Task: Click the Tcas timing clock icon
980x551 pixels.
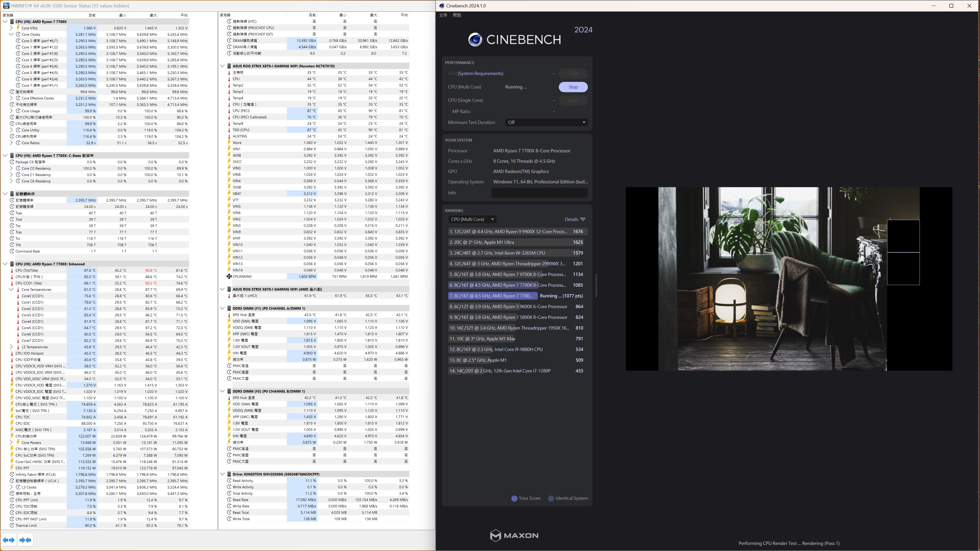Action: (x=12, y=213)
